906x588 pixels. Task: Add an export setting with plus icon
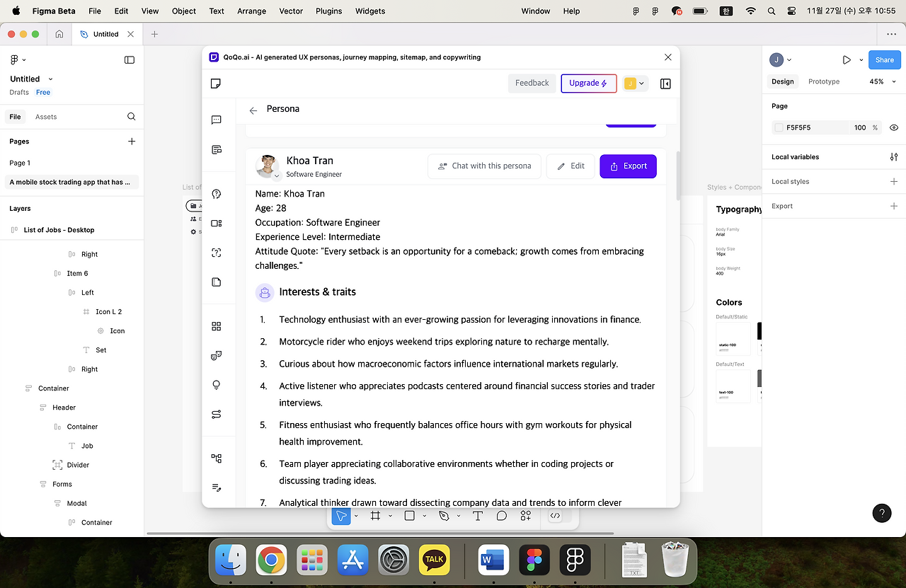894,206
